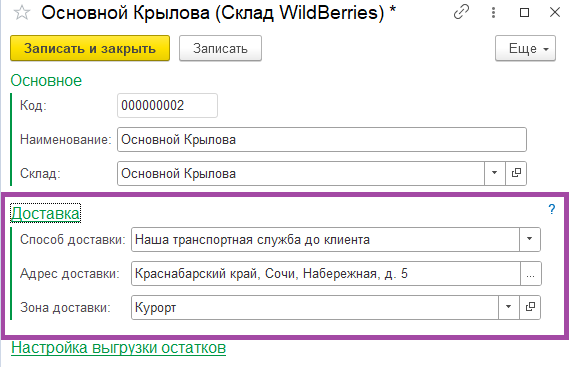574x367 pixels.
Task: Open the three-dot vertical menu
Action: click(493, 13)
